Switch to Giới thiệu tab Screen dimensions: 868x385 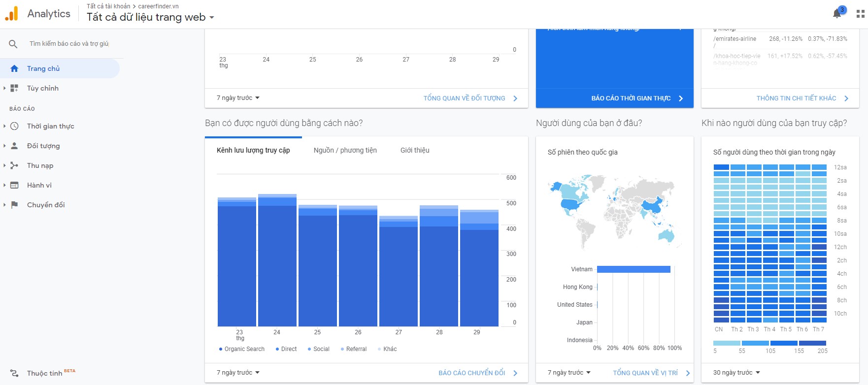click(415, 150)
